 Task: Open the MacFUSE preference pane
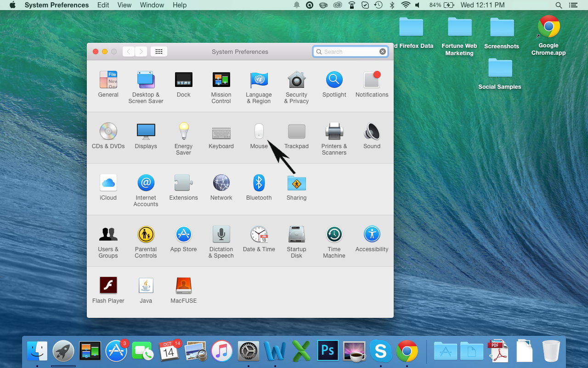coord(183,285)
